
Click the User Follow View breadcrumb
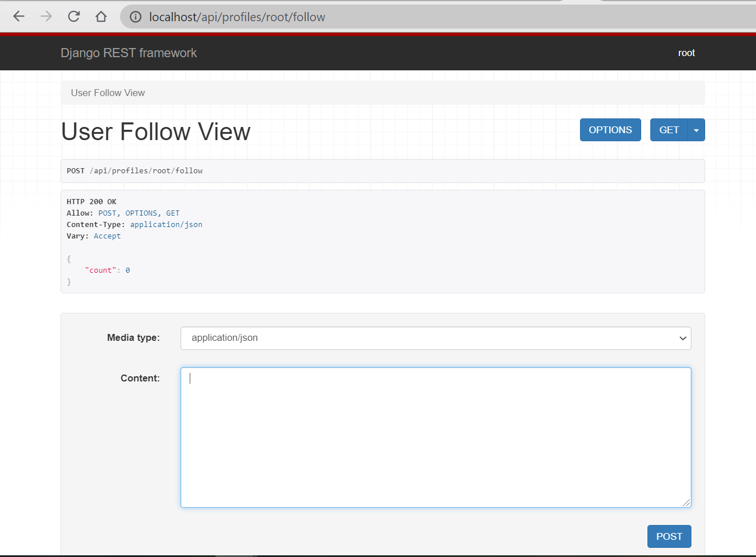coord(107,93)
